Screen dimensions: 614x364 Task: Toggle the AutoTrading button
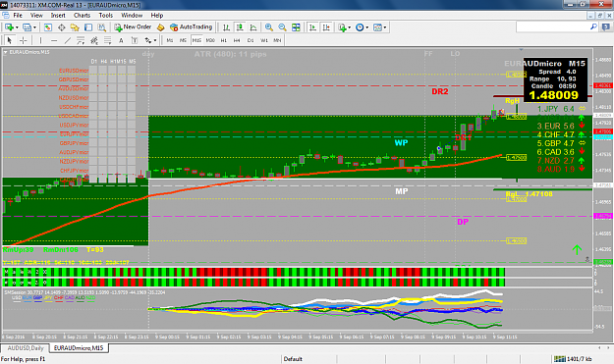click(x=192, y=27)
